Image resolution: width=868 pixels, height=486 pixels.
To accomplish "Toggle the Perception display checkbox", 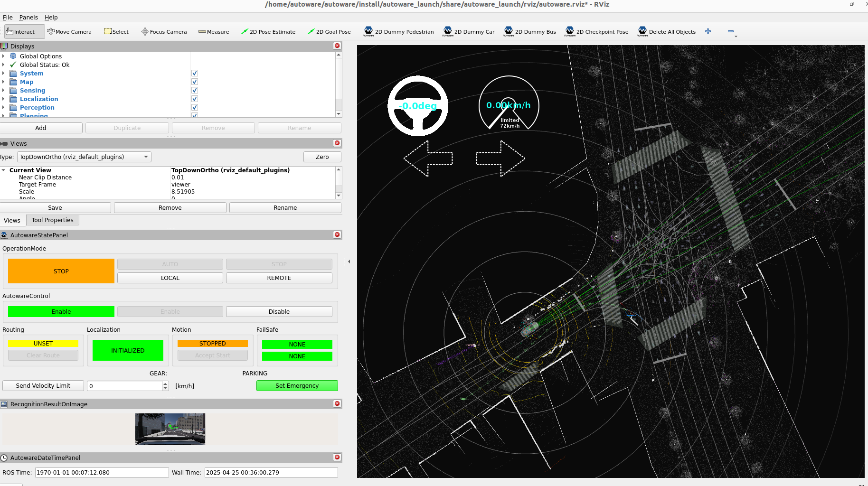I will (195, 107).
